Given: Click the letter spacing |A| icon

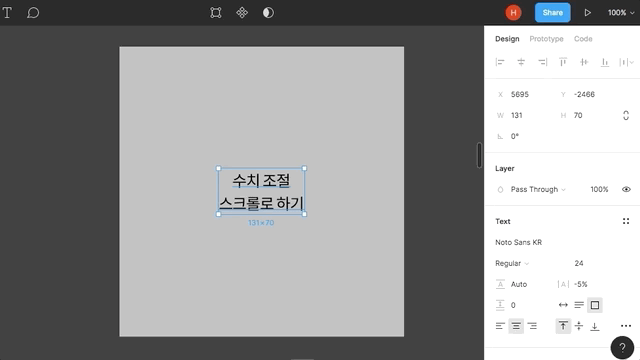Looking at the screenshot, I should pyautogui.click(x=563, y=284).
